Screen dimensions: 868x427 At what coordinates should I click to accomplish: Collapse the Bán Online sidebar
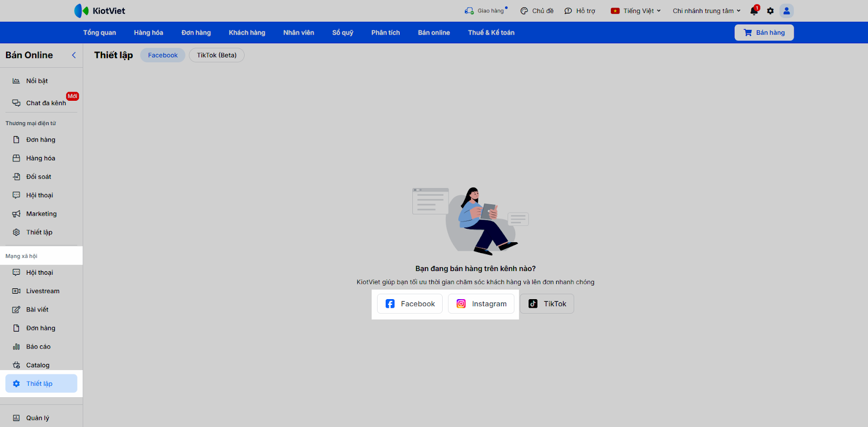tap(74, 55)
